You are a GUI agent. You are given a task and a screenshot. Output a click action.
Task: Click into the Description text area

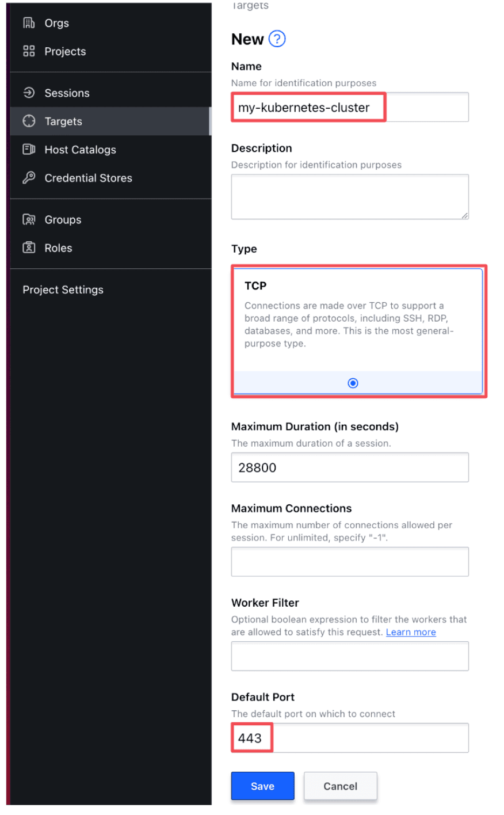click(349, 197)
